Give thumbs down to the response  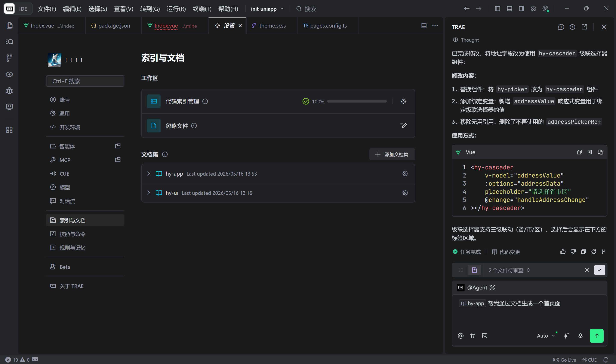coord(573,252)
